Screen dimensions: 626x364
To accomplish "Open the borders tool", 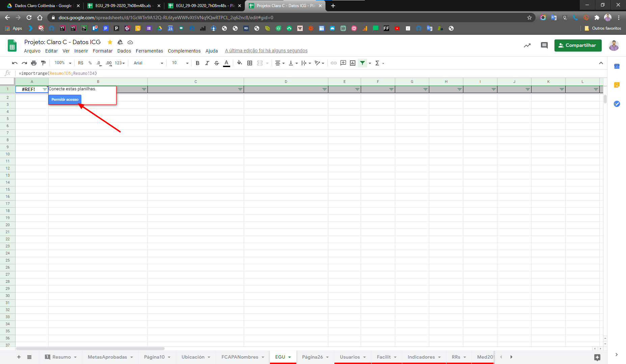I will point(250,63).
